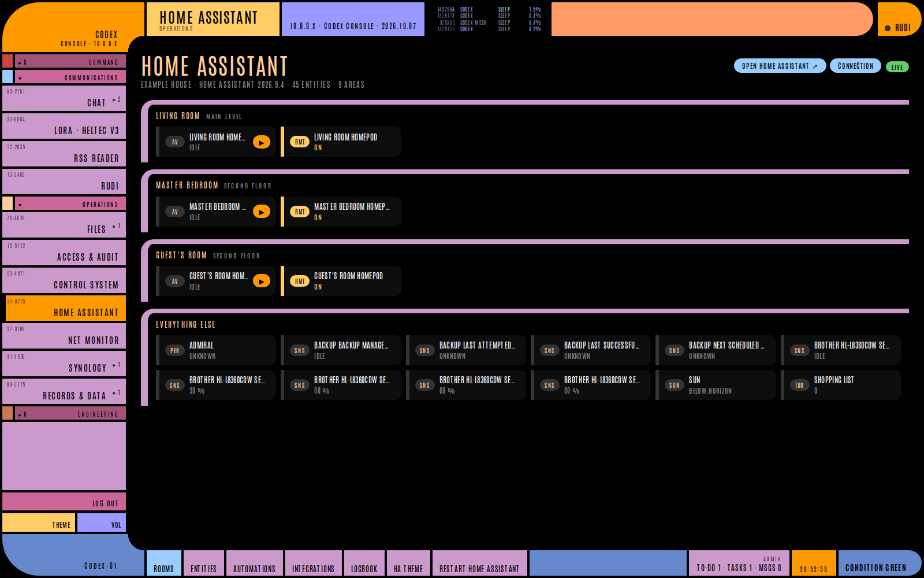924x578 pixels.
Task: Select Home Assistant sidebar item
Action: 65,308
